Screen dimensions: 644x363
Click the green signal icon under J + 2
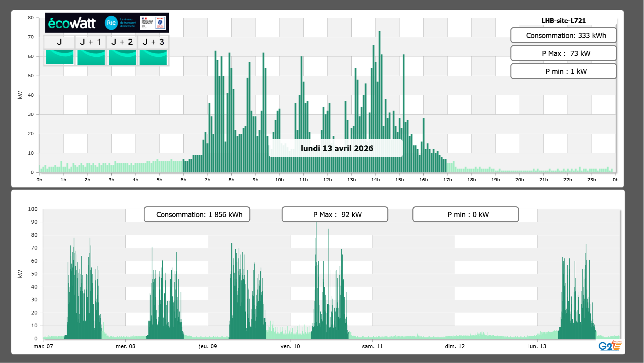coord(122,57)
